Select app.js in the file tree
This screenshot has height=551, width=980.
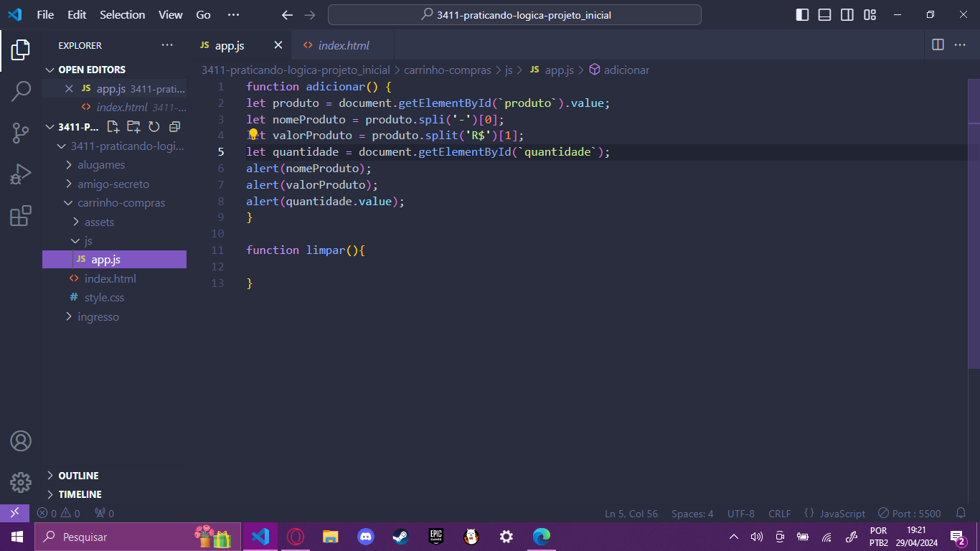click(x=114, y=260)
